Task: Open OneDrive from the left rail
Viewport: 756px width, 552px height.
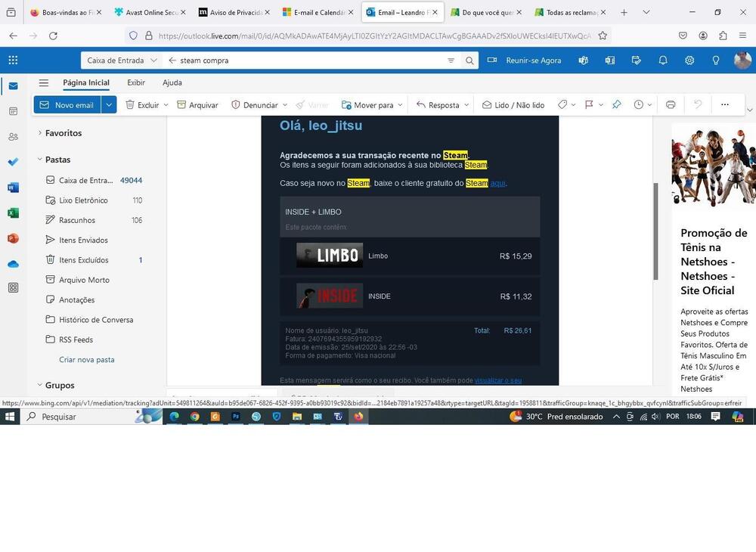Action: [13, 264]
